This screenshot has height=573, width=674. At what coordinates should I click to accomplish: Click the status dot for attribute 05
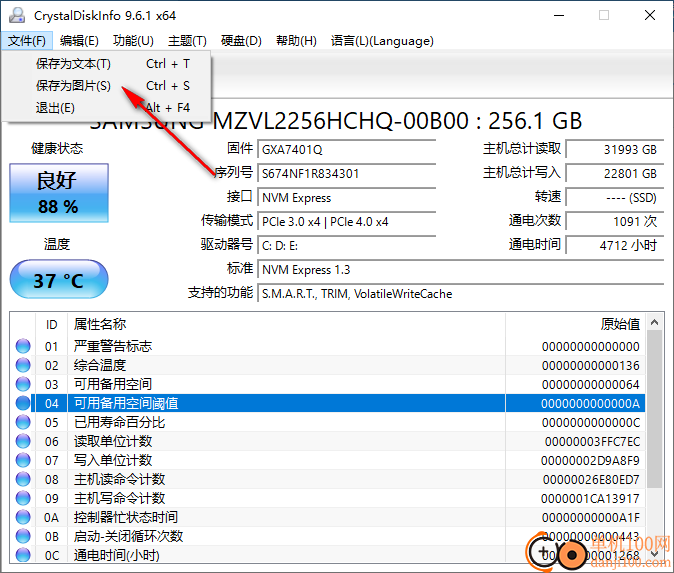23,422
